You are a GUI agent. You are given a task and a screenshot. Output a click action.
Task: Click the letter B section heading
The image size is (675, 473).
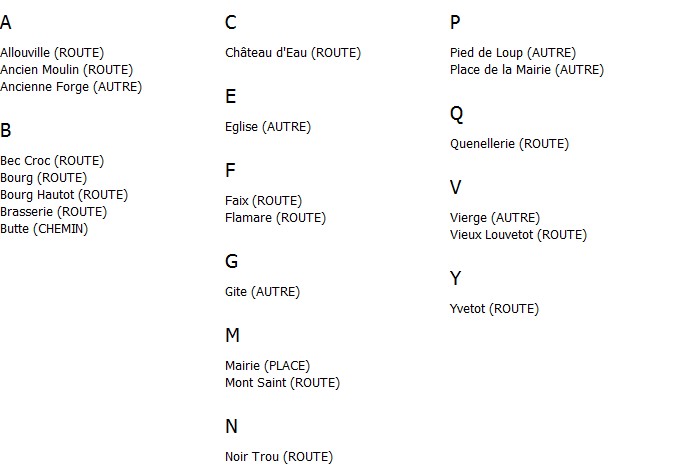click(6, 130)
